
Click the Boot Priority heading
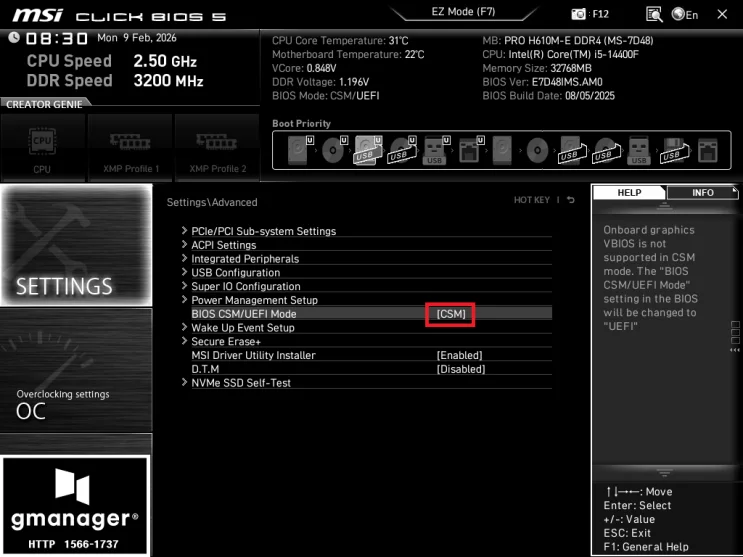(301, 123)
